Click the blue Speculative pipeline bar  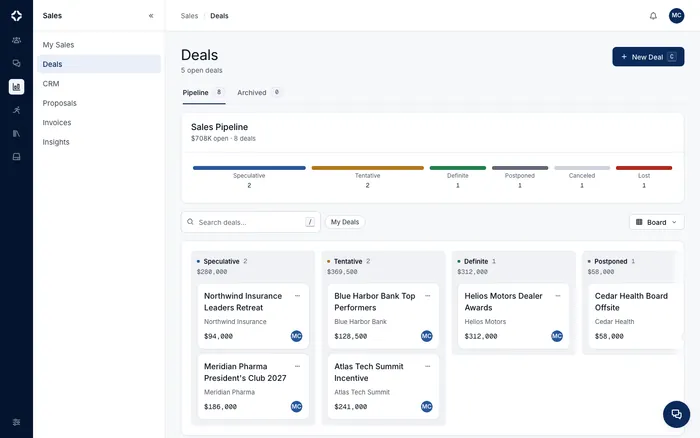pyautogui.click(x=249, y=168)
